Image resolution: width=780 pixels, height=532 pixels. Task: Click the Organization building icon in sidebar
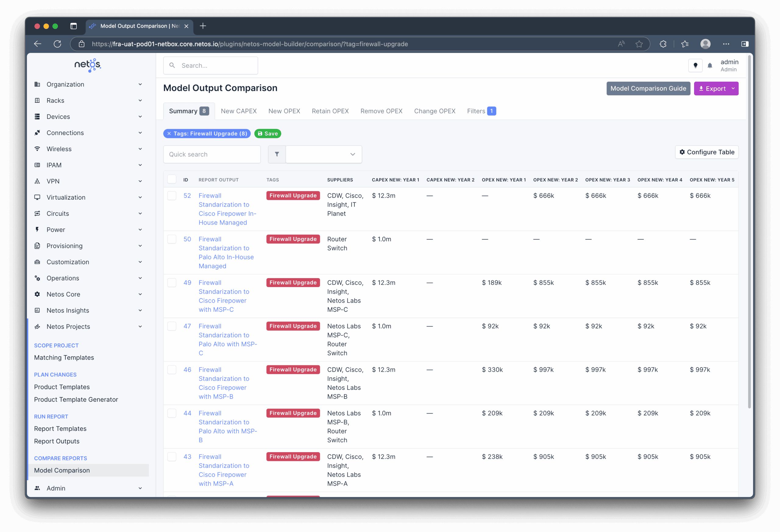pyautogui.click(x=37, y=84)
